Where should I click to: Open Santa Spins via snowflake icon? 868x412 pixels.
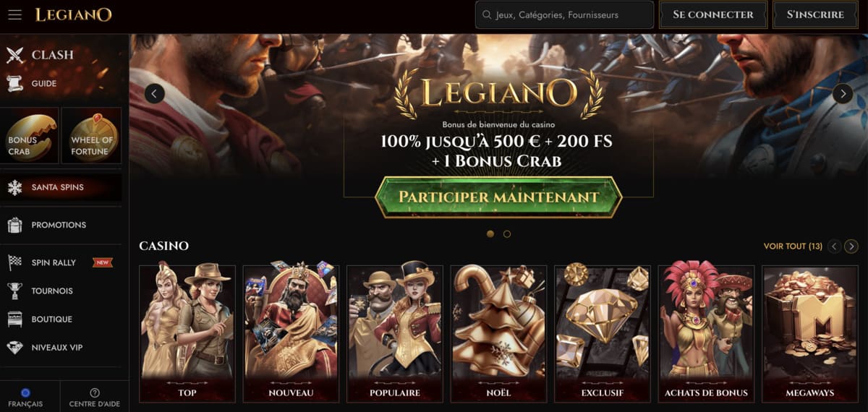coord(14,187)
